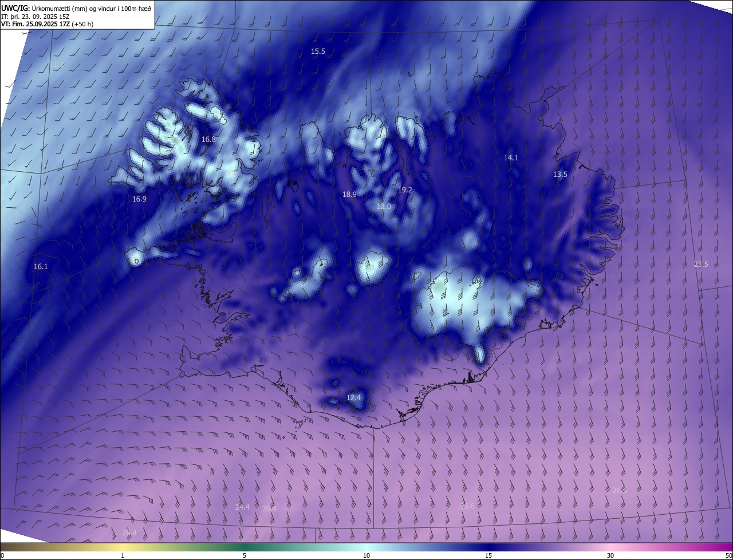Click the colorbar tick label 0

(x=2, y=556)
